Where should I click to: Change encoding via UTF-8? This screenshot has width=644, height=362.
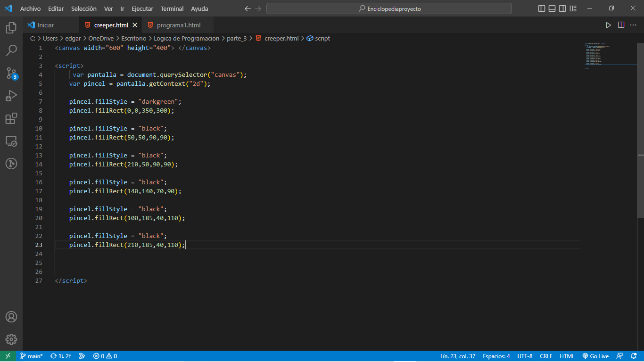(525, 356)
